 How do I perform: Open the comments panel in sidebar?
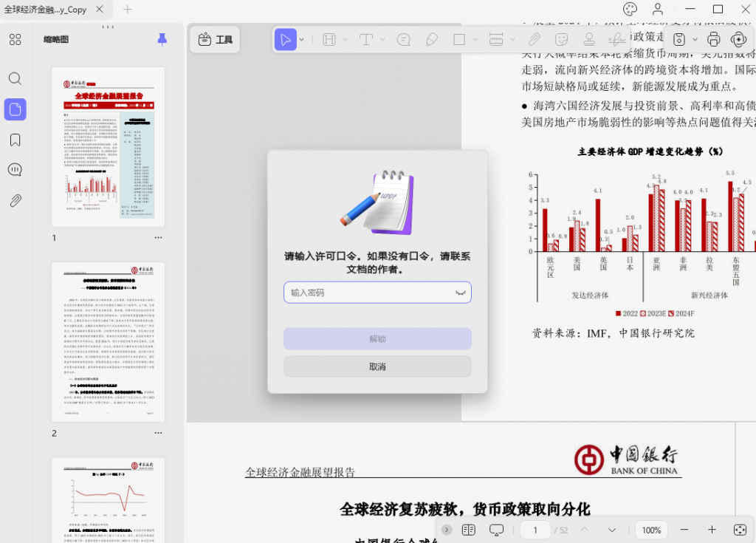point(15,169)
